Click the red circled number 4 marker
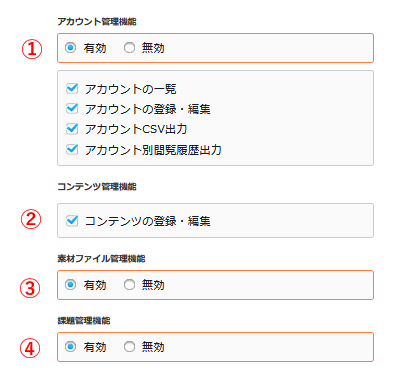The height and width of the screenshot is (392, 405). tap(30, 348)
